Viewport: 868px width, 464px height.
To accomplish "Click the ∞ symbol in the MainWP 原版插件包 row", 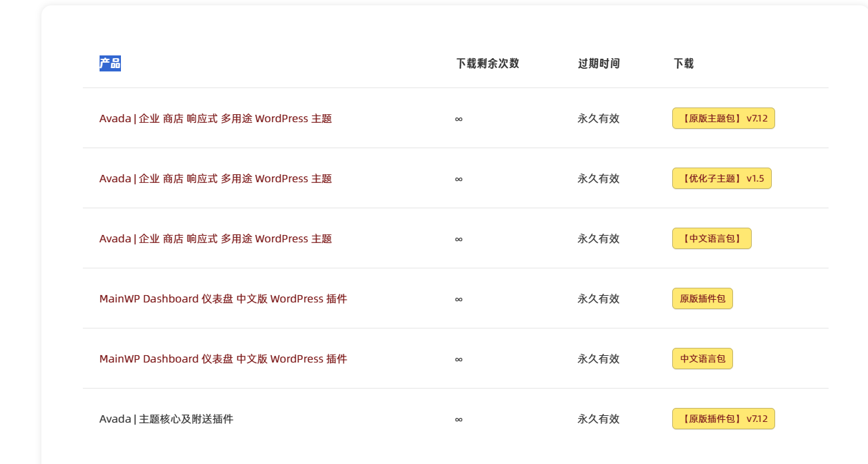I will click(x=458, y=299).
